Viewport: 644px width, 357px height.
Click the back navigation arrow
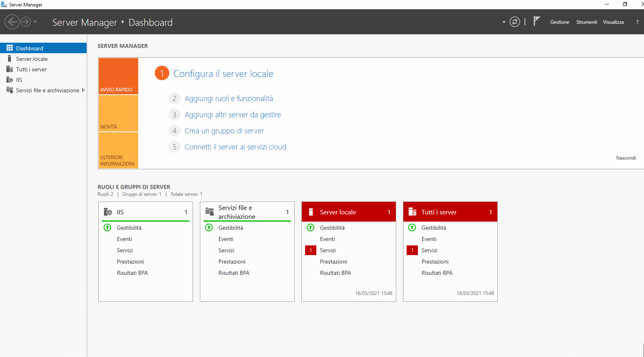[12, 22]
